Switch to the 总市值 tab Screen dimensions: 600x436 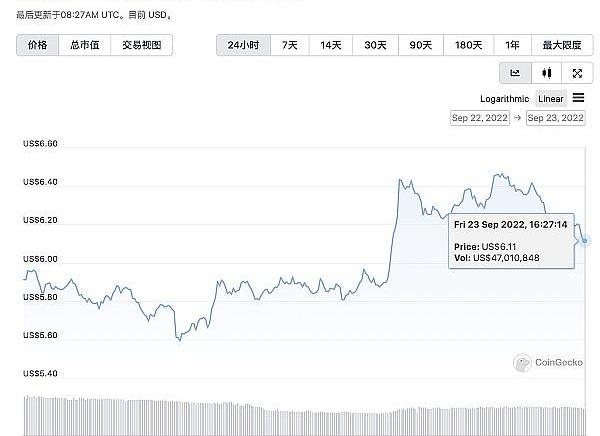tap(84, 45)
